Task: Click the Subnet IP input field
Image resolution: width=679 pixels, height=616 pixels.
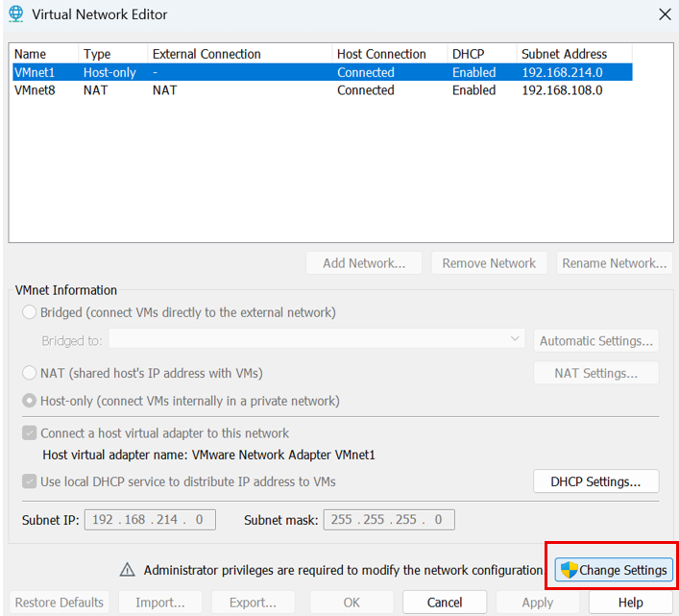Action: pos(150,519)
